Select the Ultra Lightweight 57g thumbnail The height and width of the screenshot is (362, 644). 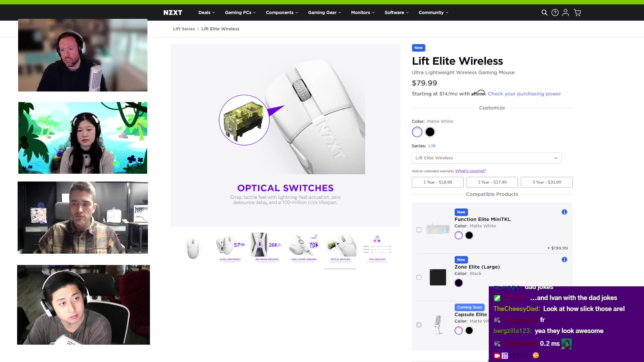pyautogui.click(x=230, y=248)
